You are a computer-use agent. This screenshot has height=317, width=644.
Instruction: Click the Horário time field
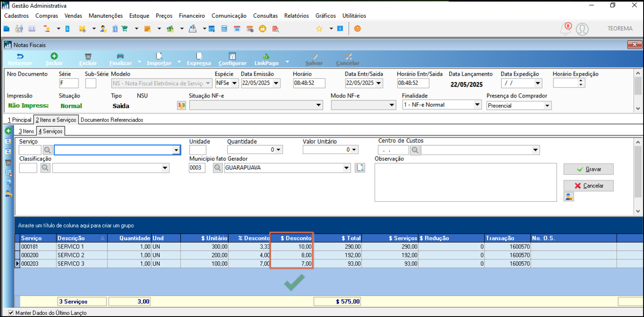(309, 83)
